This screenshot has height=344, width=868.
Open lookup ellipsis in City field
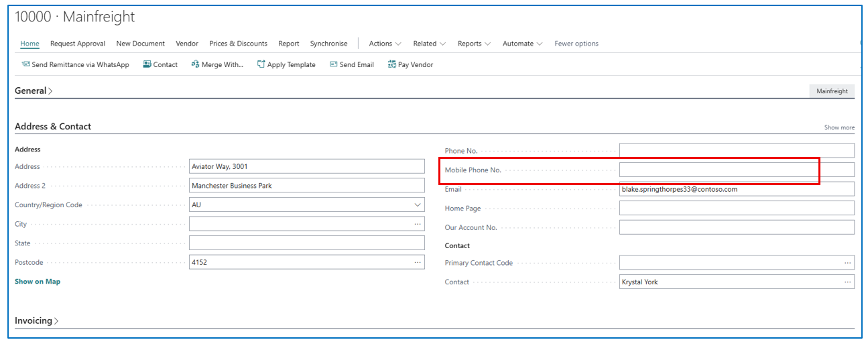pyautogui.click(x=418, y=224)
